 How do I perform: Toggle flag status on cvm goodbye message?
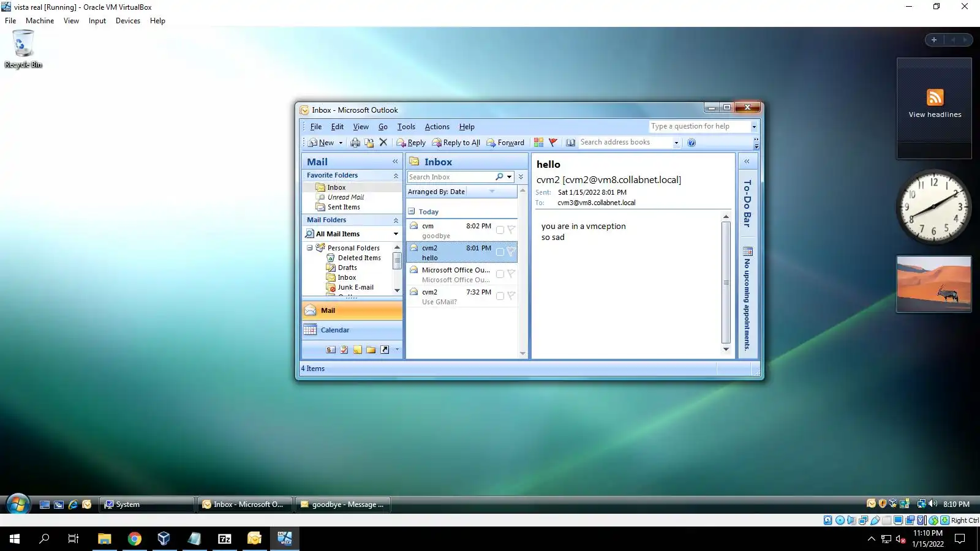pos(511,230)
